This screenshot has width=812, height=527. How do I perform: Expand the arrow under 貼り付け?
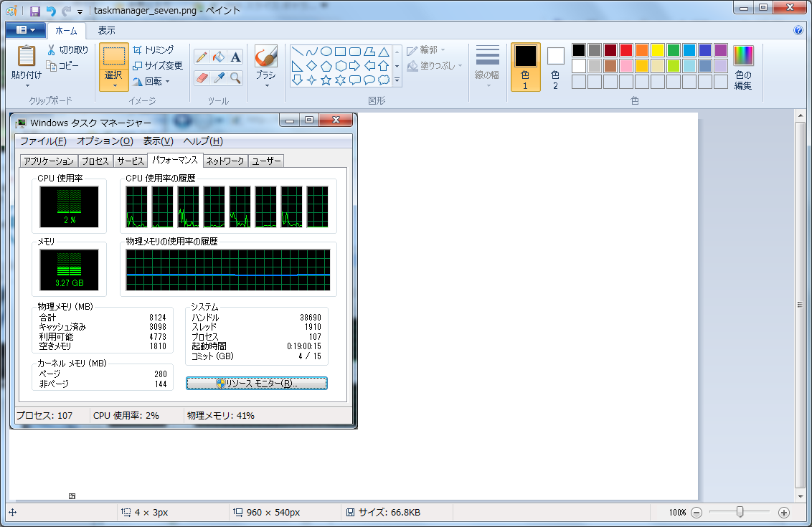(27, 85)
